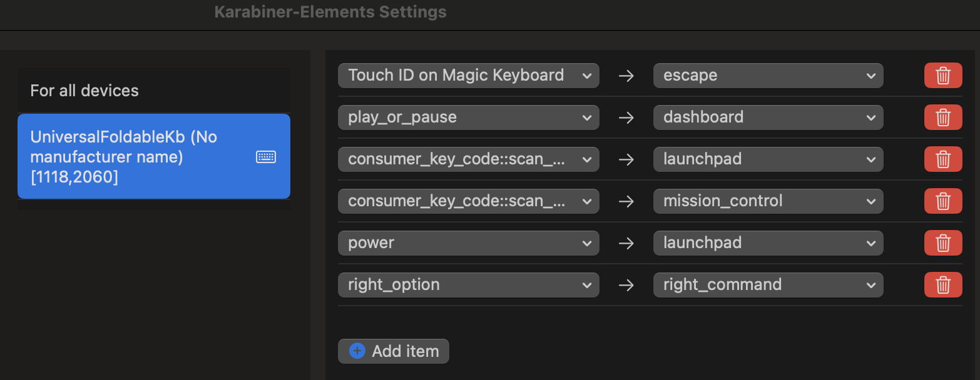
Task: Open the dashboard target key dropdown
Action: (768, 117)
